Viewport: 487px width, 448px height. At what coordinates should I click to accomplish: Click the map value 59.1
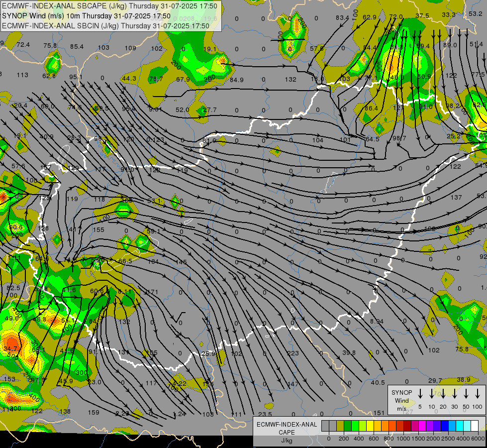pyautogui.click(x=153, y=231)
